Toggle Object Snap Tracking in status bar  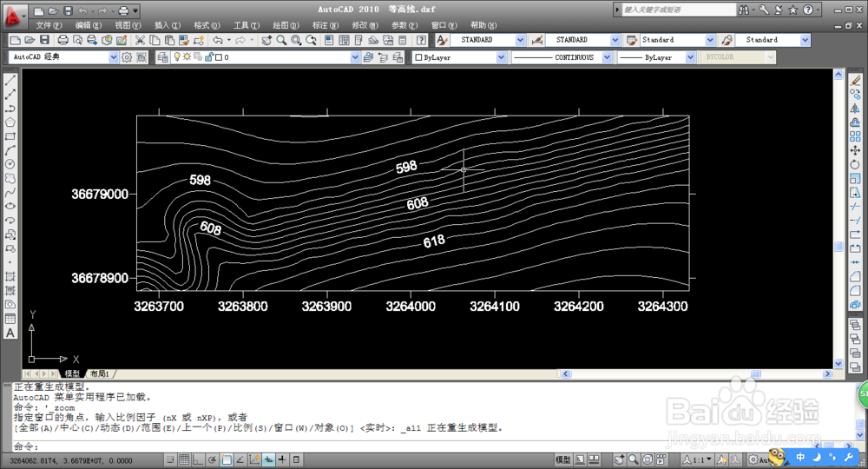pyautogui.click(x=240, y=459)
